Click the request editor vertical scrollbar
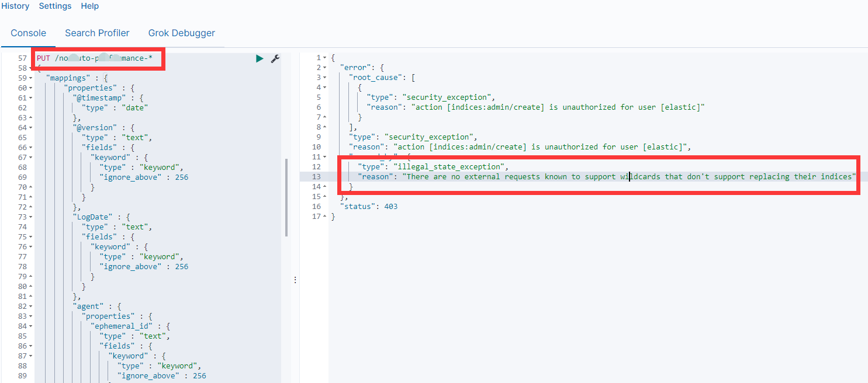The height and width of the screenshot is (383, 868). (286, 197)
